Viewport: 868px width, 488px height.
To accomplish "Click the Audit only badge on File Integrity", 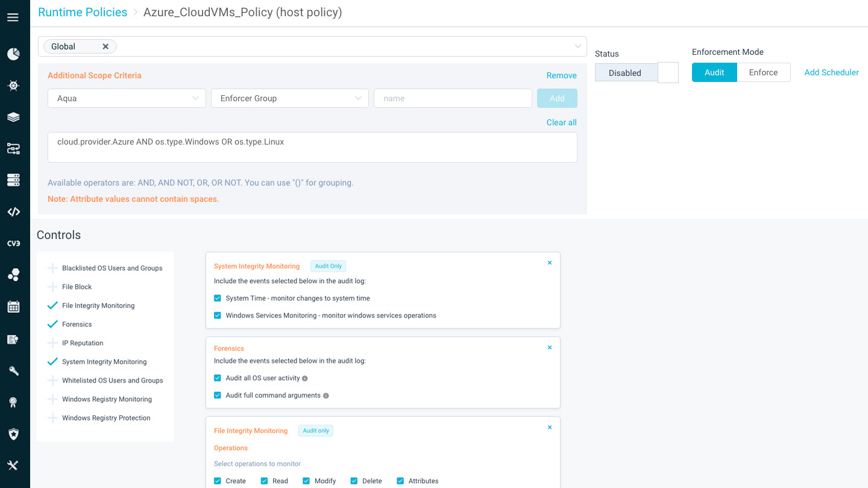I will click(x=316, y=431).
